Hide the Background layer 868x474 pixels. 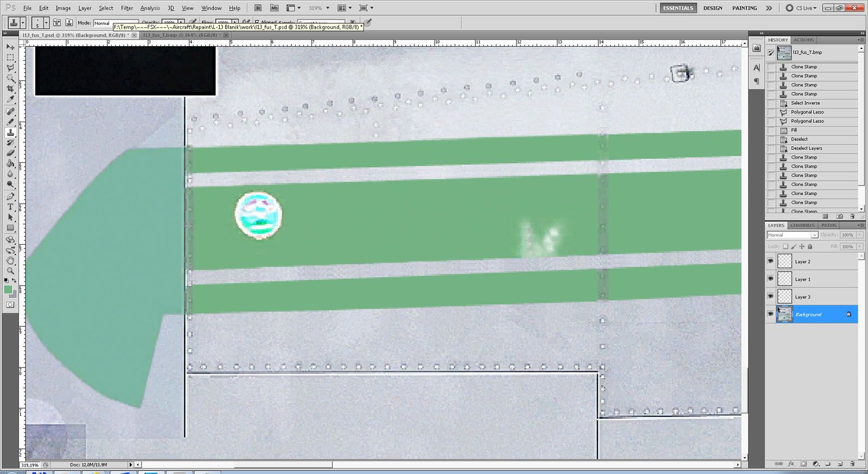coord(770,314)
